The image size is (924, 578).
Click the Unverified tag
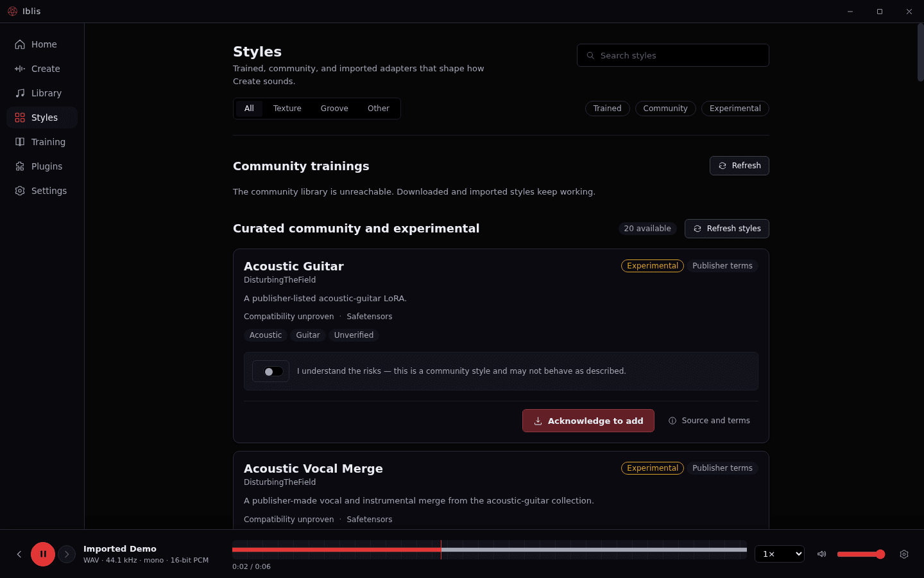354,335
